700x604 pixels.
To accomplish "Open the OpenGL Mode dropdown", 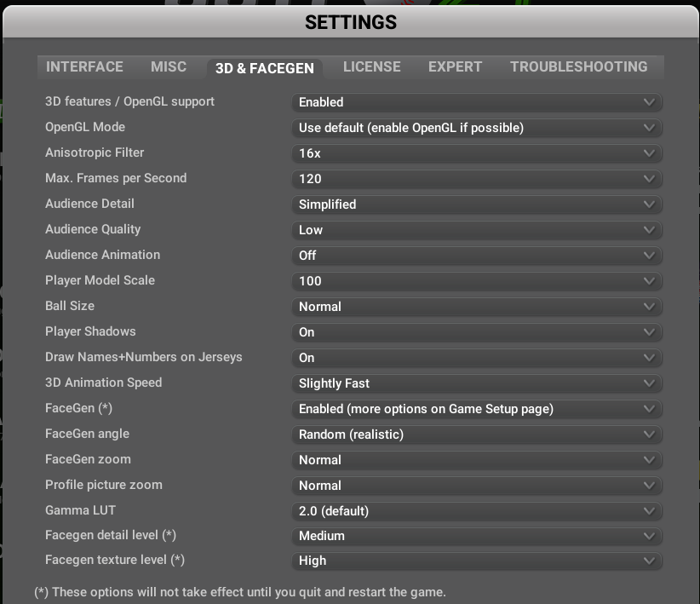I will 477,128.
